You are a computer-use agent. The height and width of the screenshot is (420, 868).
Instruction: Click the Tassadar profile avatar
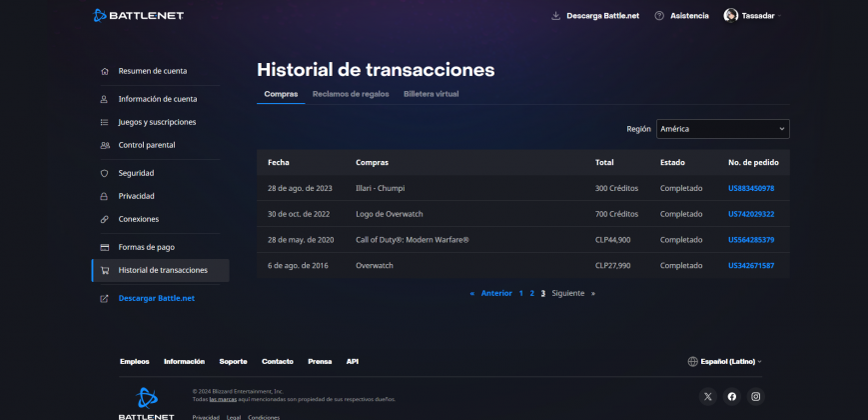tap(730, 16)
